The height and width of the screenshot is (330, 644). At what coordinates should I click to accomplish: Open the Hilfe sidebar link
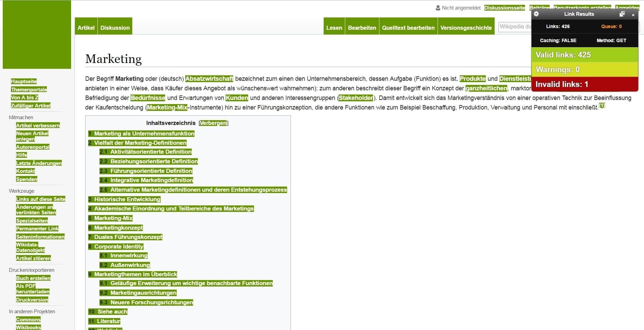(22, 155)
